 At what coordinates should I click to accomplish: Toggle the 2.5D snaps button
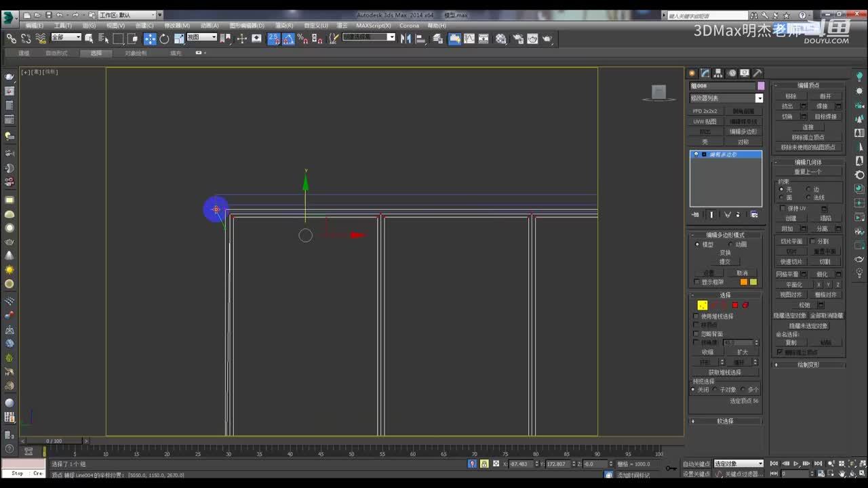[x=273, y=39]
